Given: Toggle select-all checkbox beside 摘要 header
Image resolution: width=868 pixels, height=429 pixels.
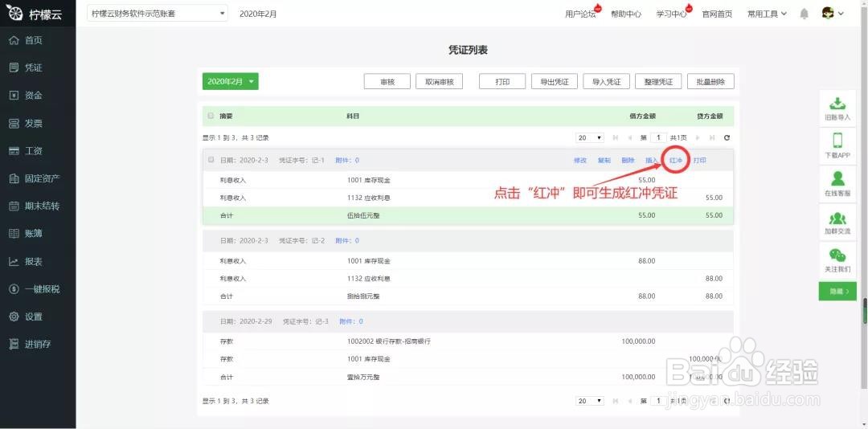Looking at the screenshot, I should [211, 116].
